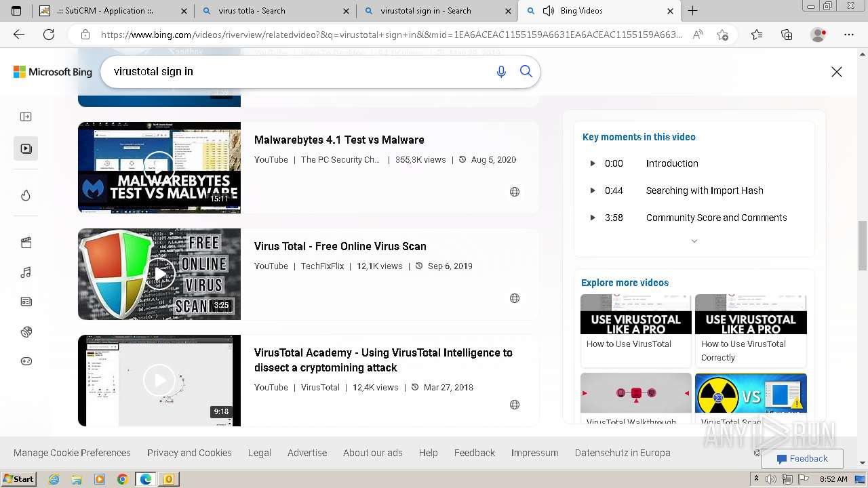Close the video view with X icon
Image resolution: width=868 pixels, height=488 pixels.
pos(837,72)
